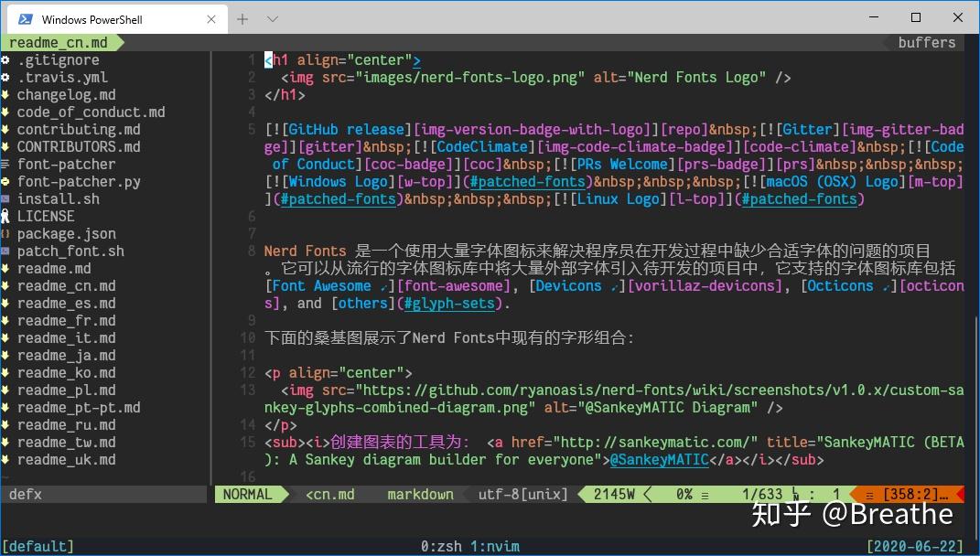Select the JSON icon next to package.json

click(x=7, y=233)
